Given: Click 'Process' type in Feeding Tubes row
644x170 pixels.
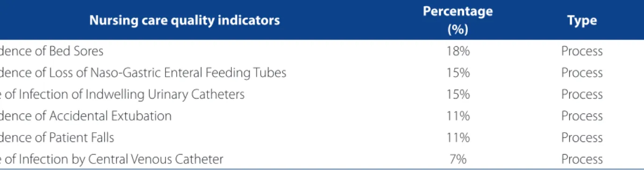Looking at the screenshot, I should click(x=582, y=72).
